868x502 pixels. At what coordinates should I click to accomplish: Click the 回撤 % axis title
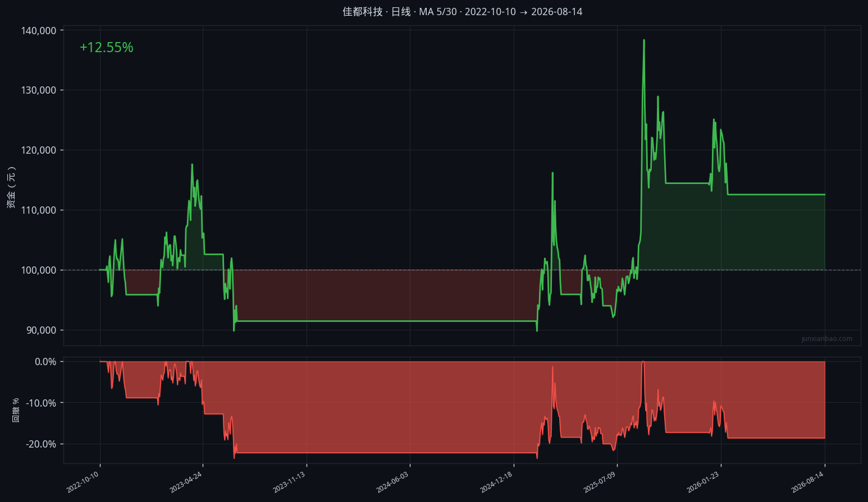[x=16, y=410]
